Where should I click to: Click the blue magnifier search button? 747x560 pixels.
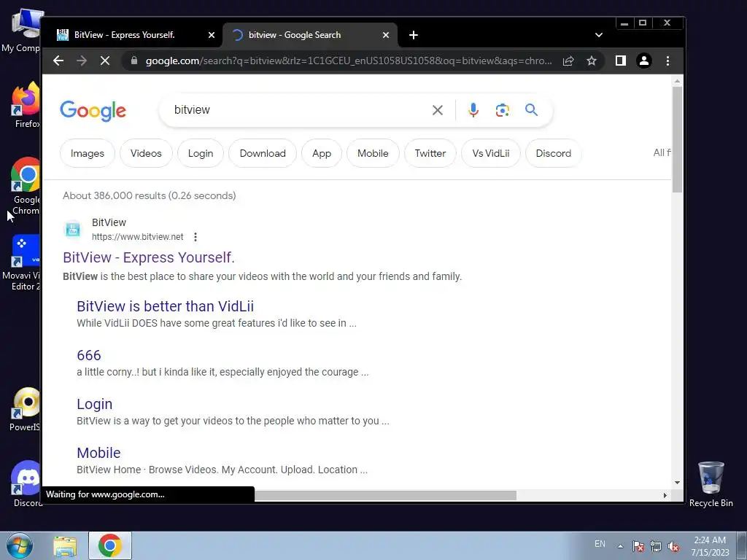[x=531, y=110]
